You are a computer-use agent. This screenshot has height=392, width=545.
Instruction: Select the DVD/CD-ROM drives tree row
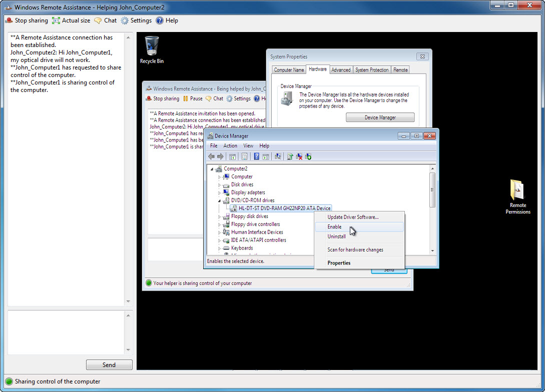[x=252, y=200]
